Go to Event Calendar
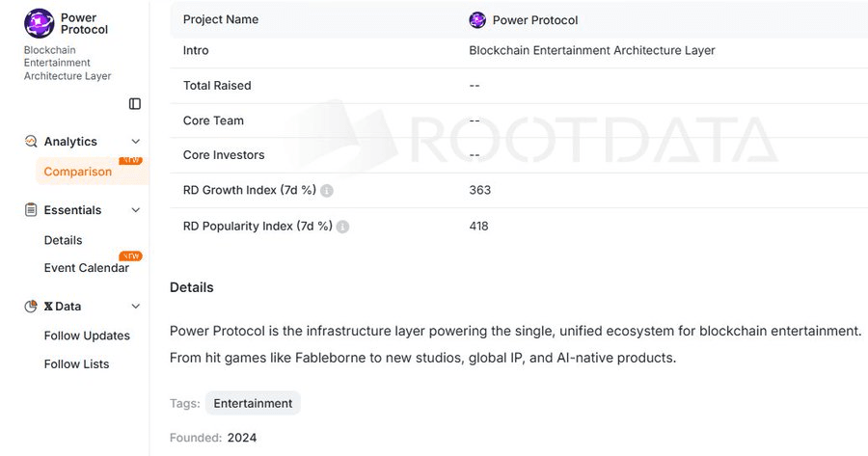 tap(86, 268)
